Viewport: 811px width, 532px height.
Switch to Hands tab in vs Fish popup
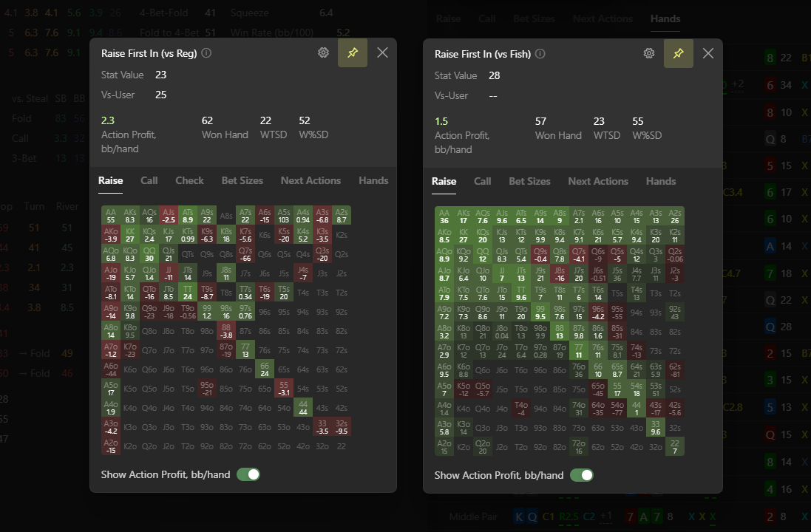tap(660, 182)
